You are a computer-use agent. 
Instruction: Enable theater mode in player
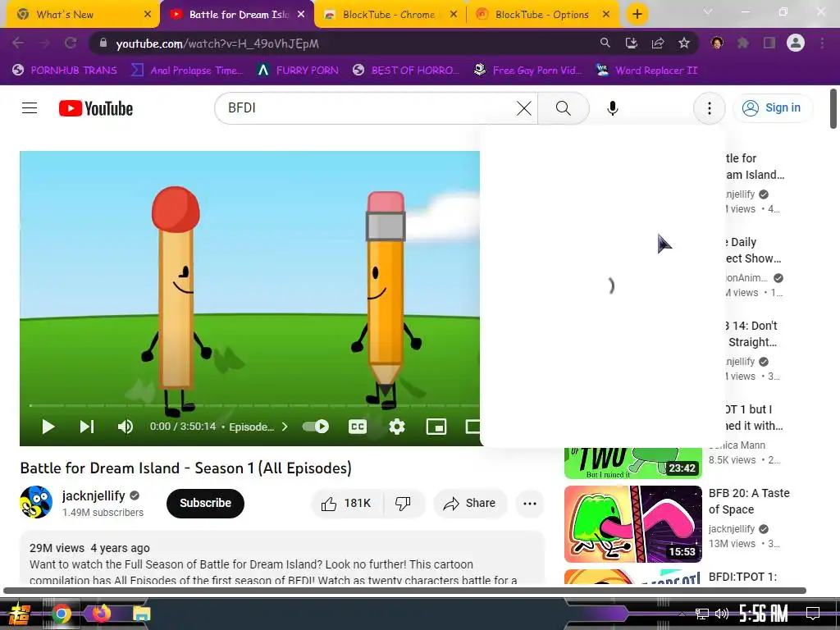472,427
